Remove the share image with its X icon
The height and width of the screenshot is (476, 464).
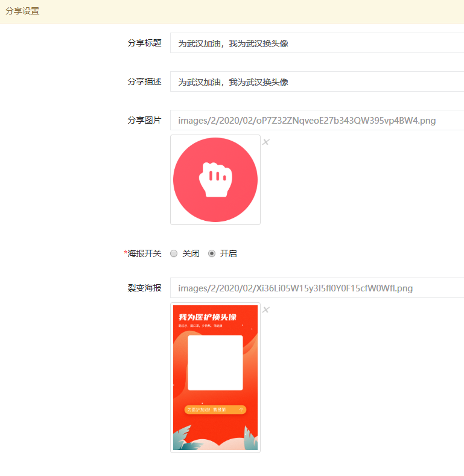[x=265, y=142]
